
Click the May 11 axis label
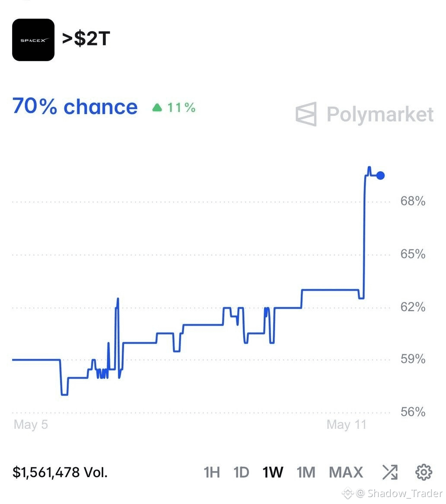pos(347,424)
